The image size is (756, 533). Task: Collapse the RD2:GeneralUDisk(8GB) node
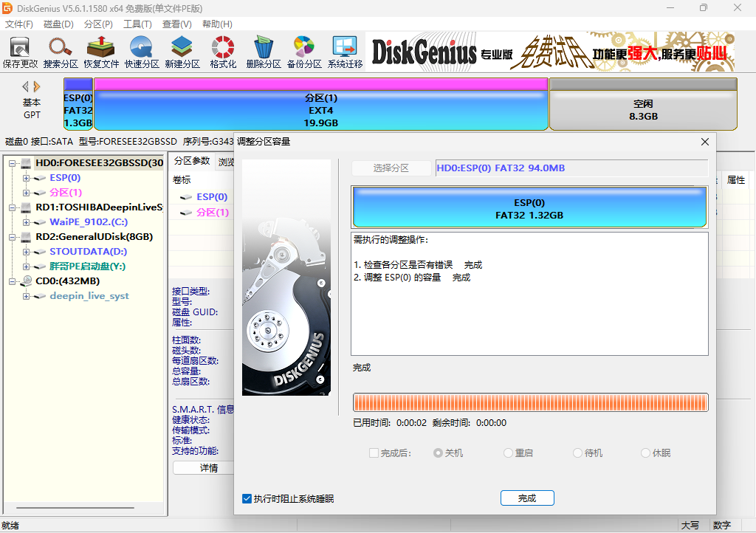tap(12, 237)
